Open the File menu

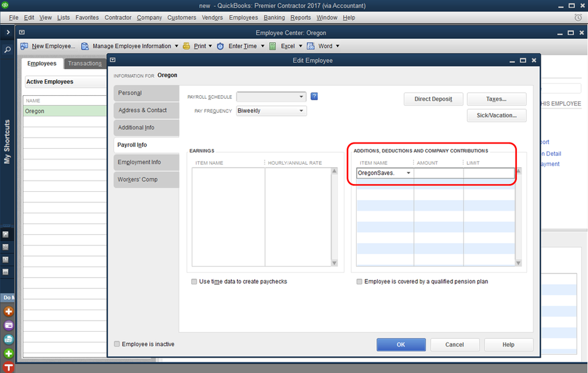14,18
